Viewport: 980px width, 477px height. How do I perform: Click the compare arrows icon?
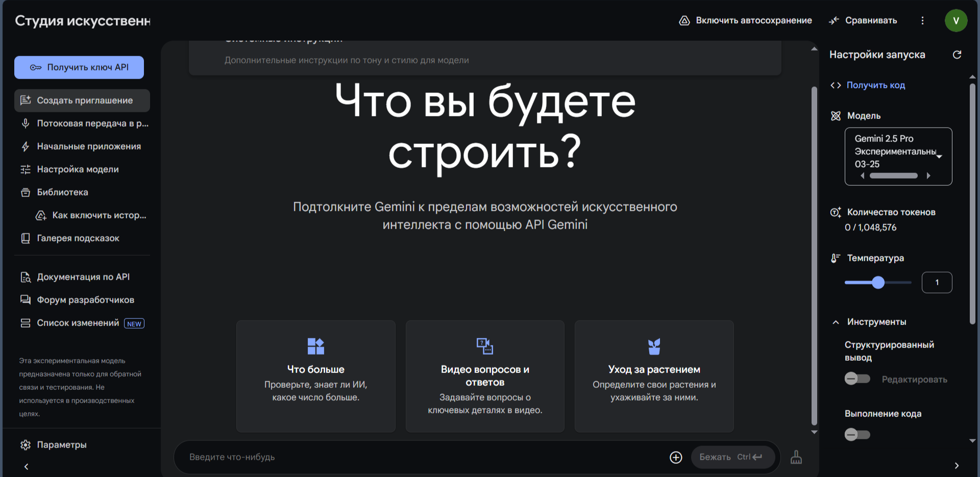click(834, 20)
